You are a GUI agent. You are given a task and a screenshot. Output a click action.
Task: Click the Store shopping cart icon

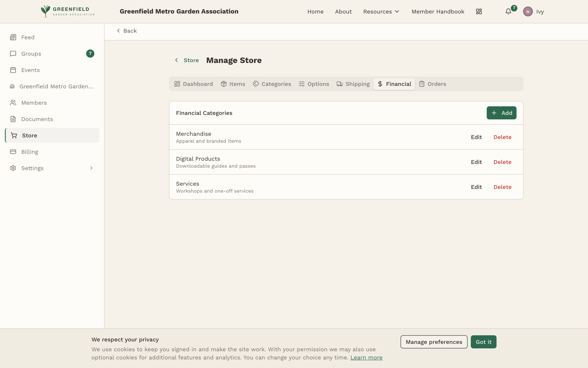coord(14,135)
